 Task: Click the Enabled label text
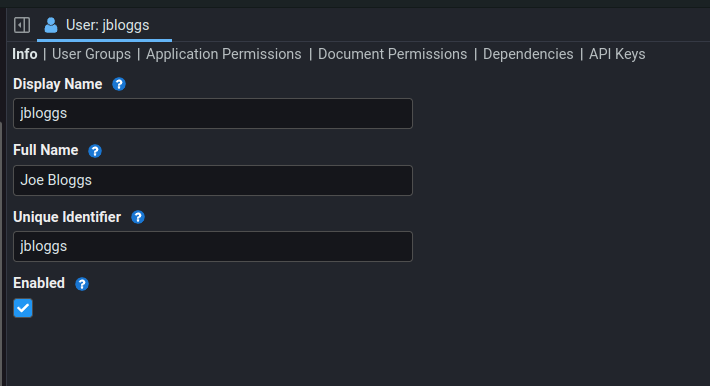pos(39,283)
